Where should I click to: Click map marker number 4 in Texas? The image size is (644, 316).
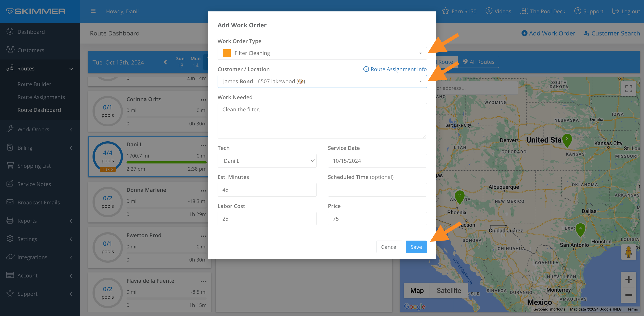click(581, 230)
